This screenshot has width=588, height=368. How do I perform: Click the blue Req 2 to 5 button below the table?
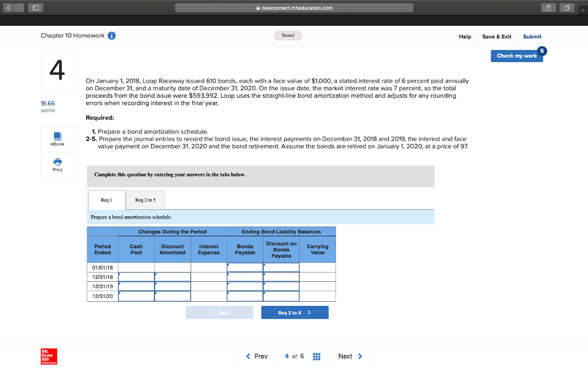(x=295, y=312)
